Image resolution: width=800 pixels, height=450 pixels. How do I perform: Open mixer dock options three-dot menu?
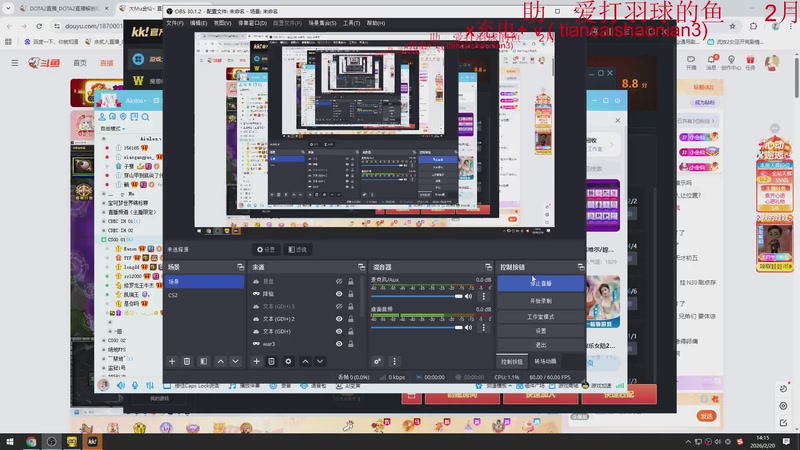(x=394, y=361)
